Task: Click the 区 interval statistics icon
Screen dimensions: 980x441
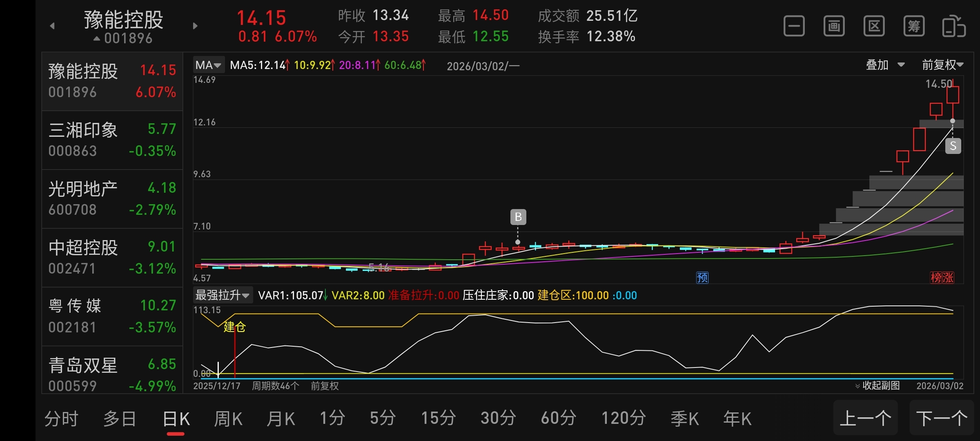Action: (874, 27)
